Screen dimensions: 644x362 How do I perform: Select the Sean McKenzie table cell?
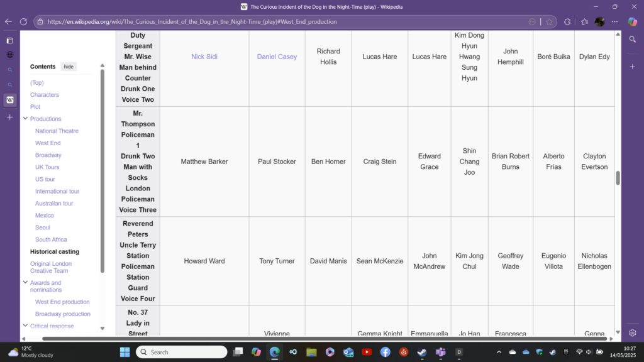(380, 261)
